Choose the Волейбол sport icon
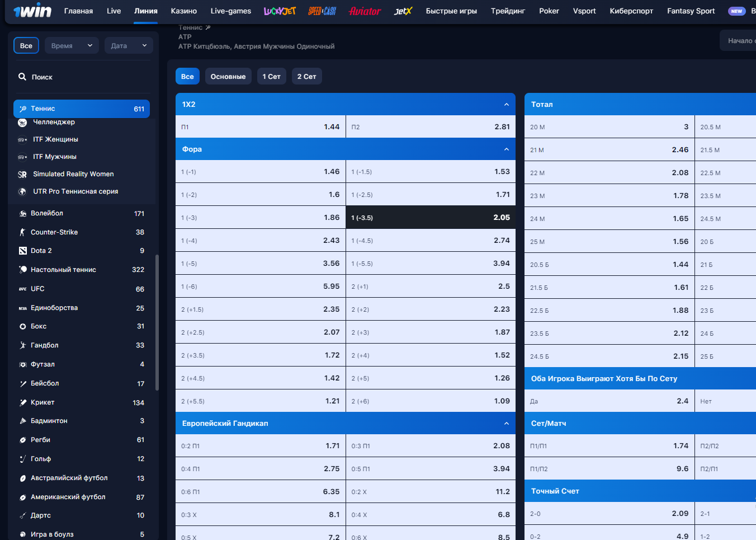The height and width of the screenshot is (540, 756). pos(23,213)
